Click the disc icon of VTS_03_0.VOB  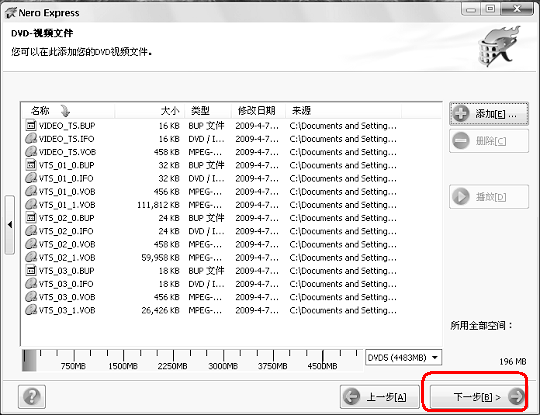point(31,297)
